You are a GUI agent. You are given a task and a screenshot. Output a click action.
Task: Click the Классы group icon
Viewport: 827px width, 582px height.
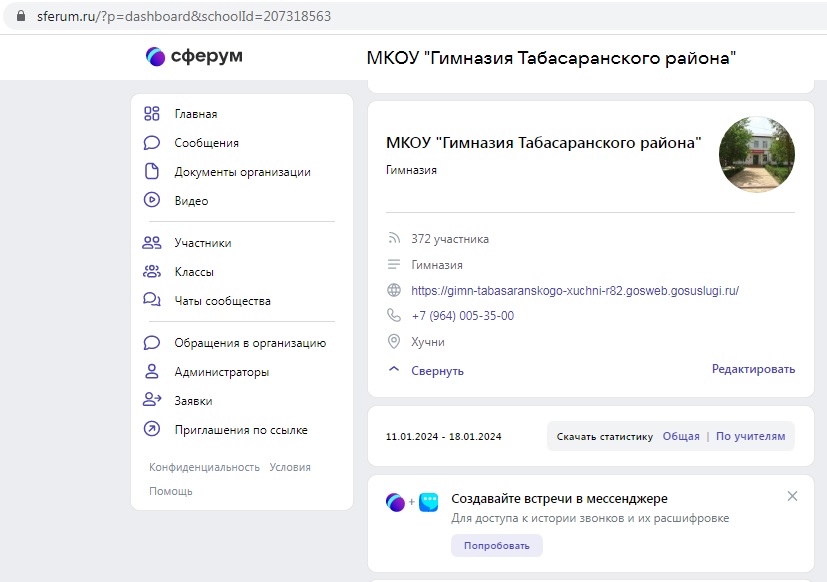(152, 272)
